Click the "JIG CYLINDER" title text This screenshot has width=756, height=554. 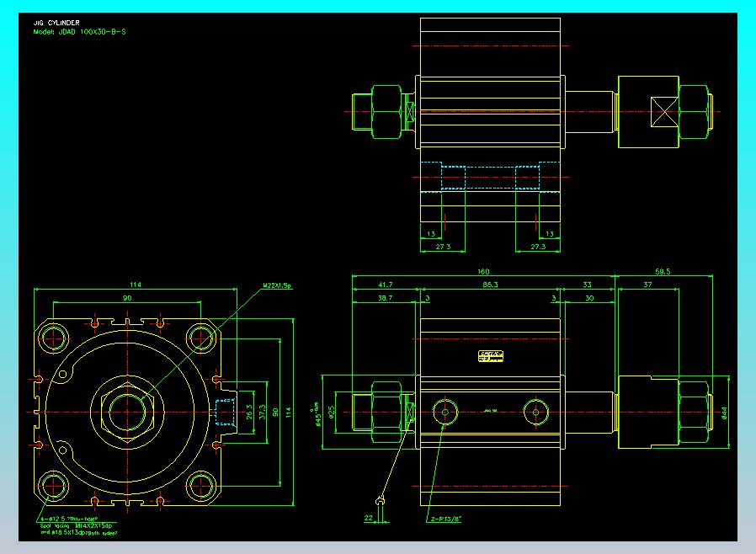(56, 23)
